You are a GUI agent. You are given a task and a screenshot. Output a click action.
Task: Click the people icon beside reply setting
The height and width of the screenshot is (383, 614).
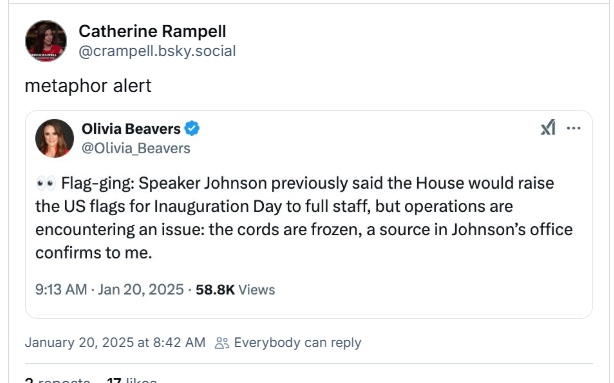pos(222,343)
